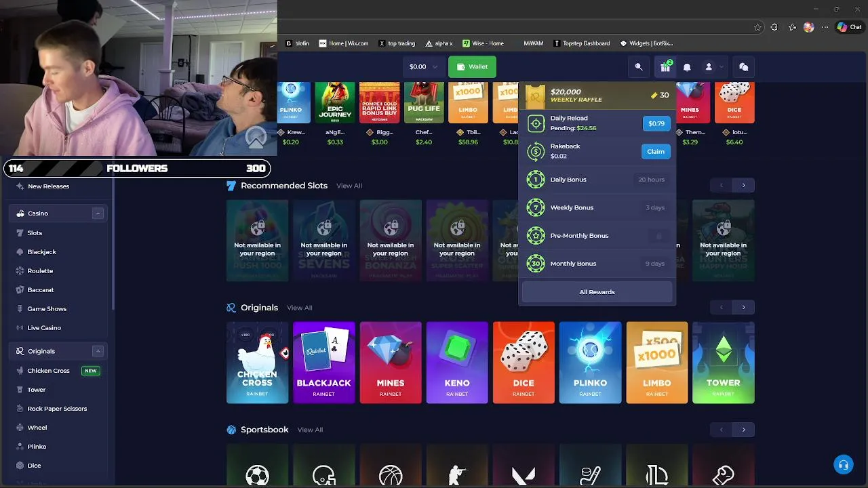
Task: Open Rock Paper Scissors in the sidebar
Action: [58, 409]
